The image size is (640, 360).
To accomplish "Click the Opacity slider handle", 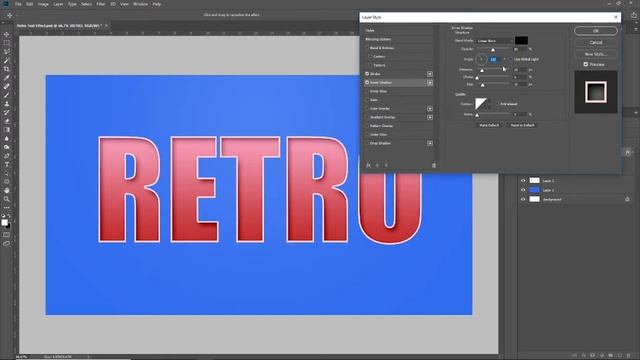I will [493, 50].
